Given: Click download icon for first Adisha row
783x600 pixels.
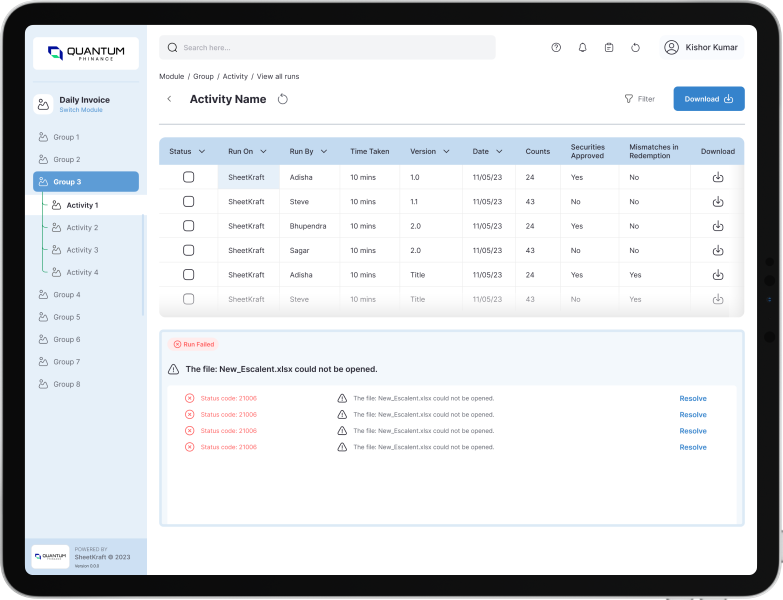Looking at the screenshot, I should click(x=717, y=177).
